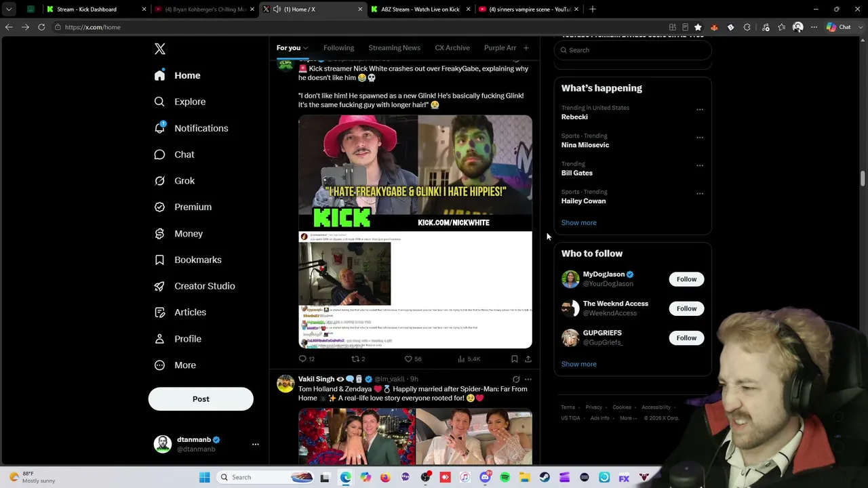Go to Home in the sidebar
Image resolution: width=868 pixels, height=488 pixels.
point(177,75)
